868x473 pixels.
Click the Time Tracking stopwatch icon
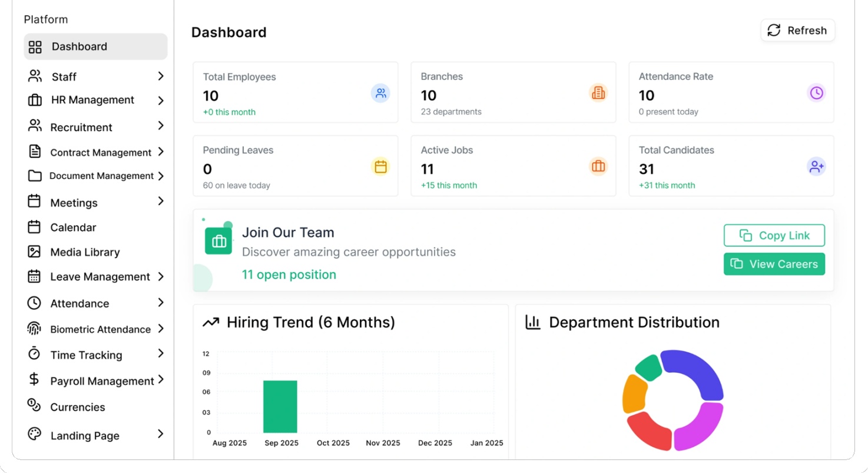(34, 354)
